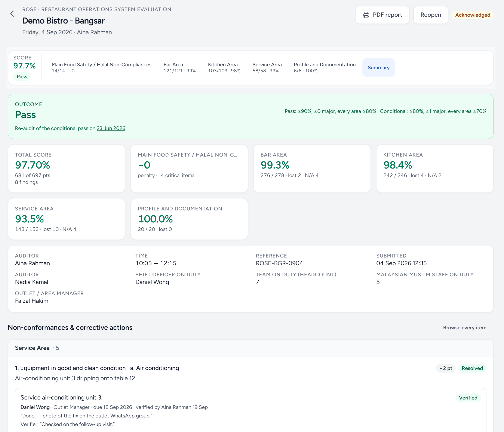Click the Main Food Safety penalty card
The image size is (504, 432).
pyautogui.click(x=189, y=169)
